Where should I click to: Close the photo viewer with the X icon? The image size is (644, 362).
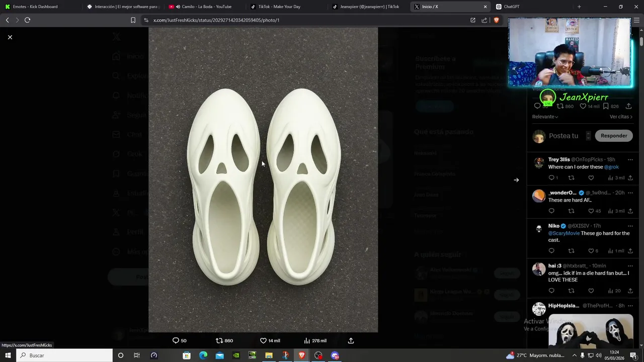tap(10, 37)
